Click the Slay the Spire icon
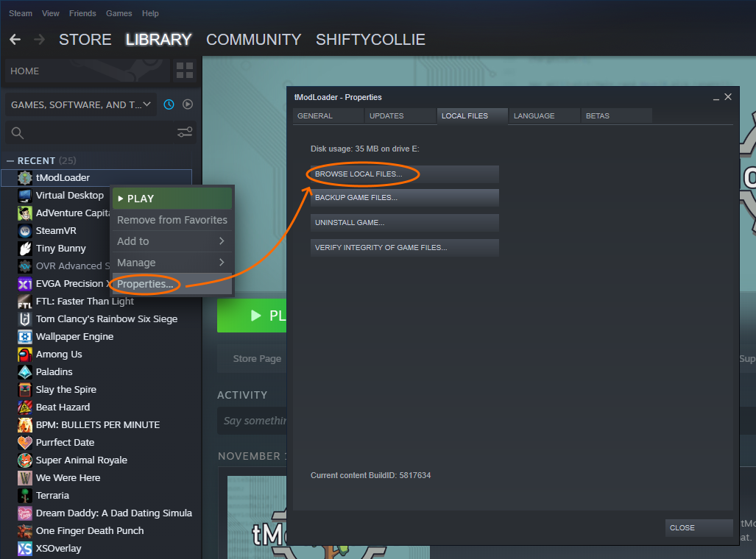Image resolution: width=756 pixels, height=559 pixels. pyautogui.click(x=25, y=390)
